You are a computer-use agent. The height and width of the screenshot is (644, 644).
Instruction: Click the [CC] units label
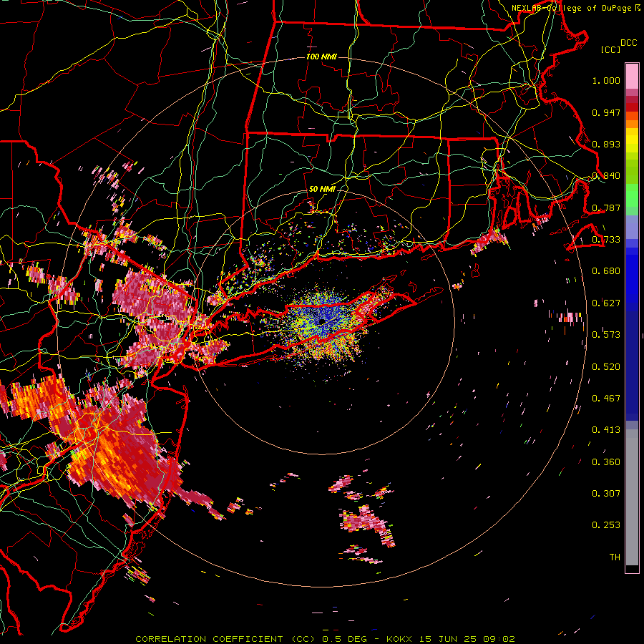point(610,49)
